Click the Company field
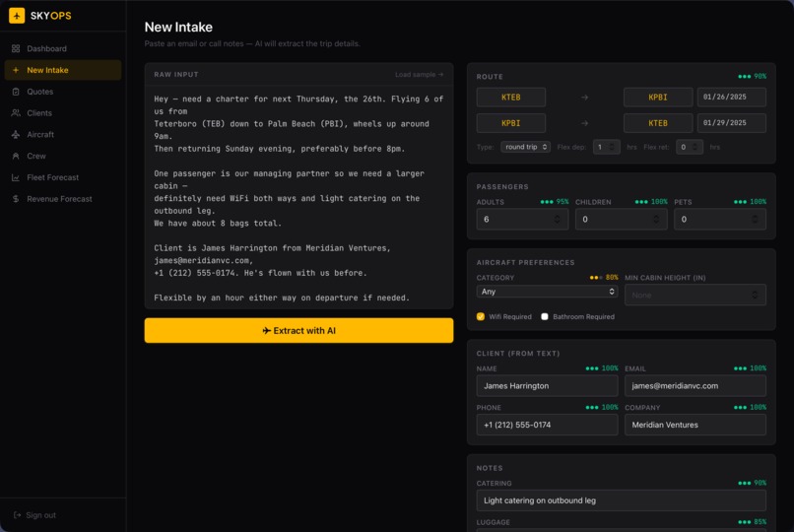This screenshot has height=532, width=794. pyautogui.click(x=695, y=425)
